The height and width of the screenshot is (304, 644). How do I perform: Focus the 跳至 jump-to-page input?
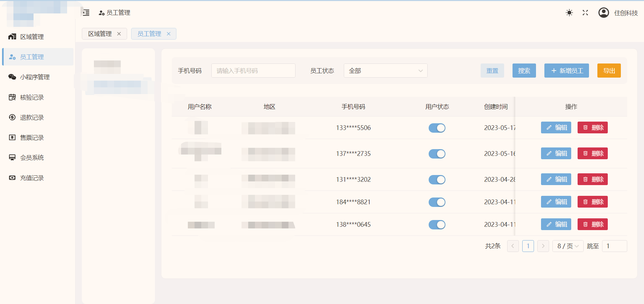(614, 246)
